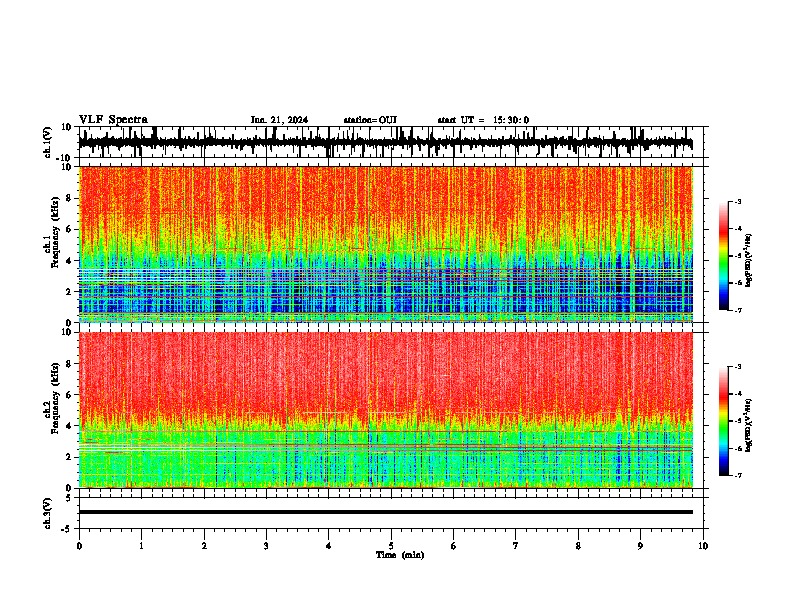
Task: Click time axis tick label "2"
Action: [x=204, y=546]
